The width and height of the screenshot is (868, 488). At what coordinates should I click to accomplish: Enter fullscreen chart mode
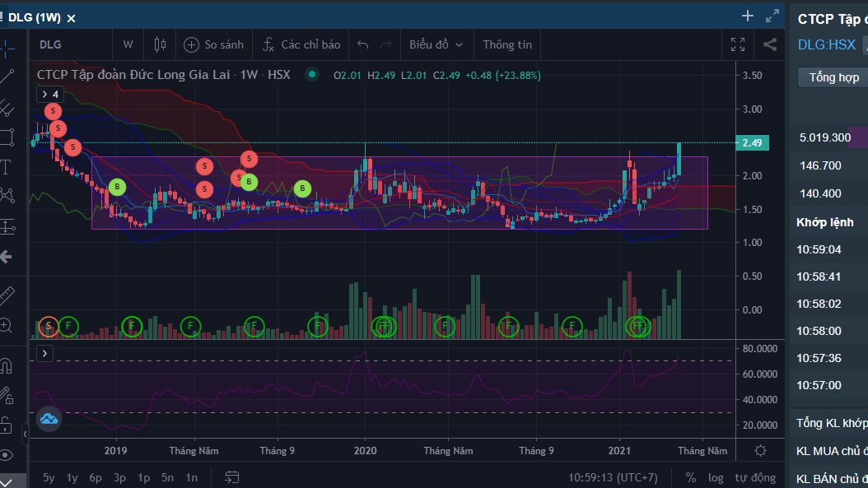point(738,44)
